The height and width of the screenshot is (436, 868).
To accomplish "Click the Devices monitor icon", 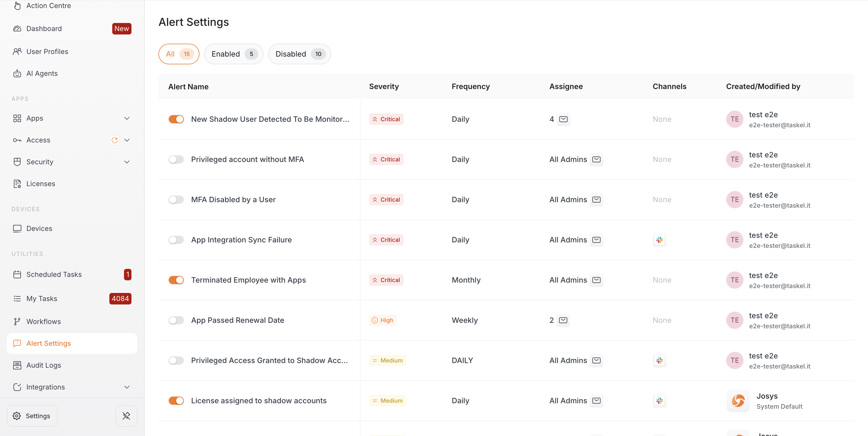I will point(17,229).
